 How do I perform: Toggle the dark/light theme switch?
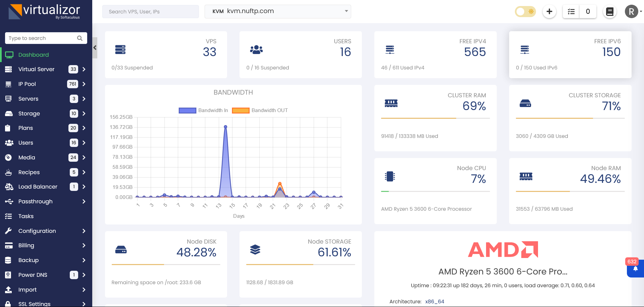pos(525,12)
